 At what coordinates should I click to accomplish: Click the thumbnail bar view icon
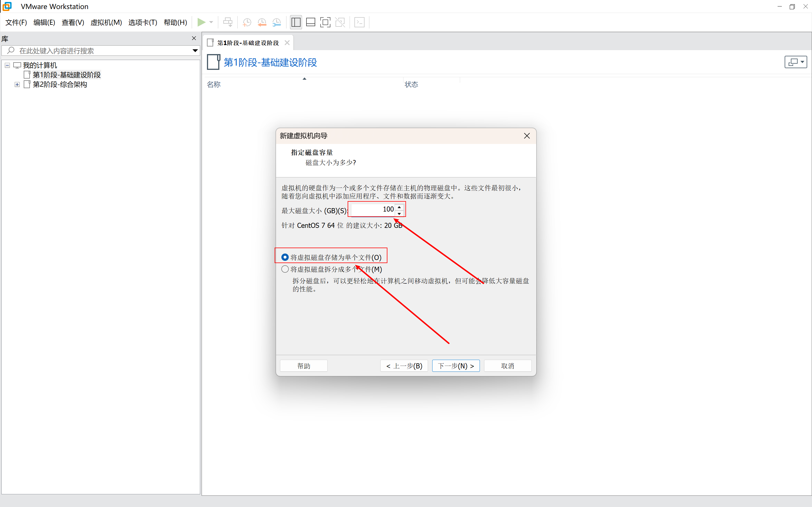[x=311, y=23]
